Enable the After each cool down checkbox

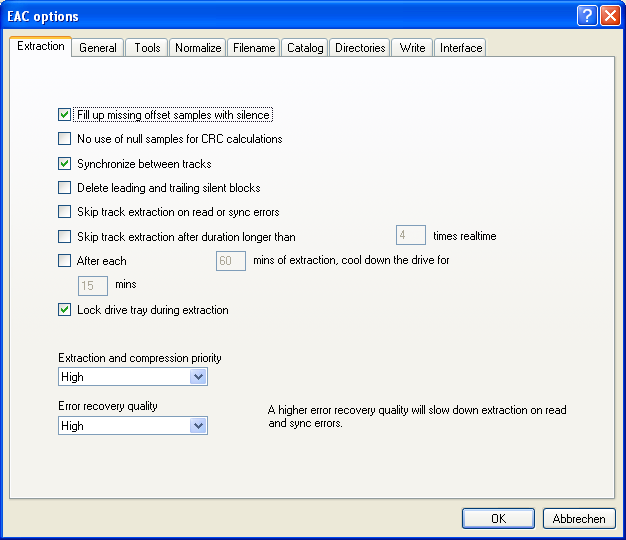(65, 261)
